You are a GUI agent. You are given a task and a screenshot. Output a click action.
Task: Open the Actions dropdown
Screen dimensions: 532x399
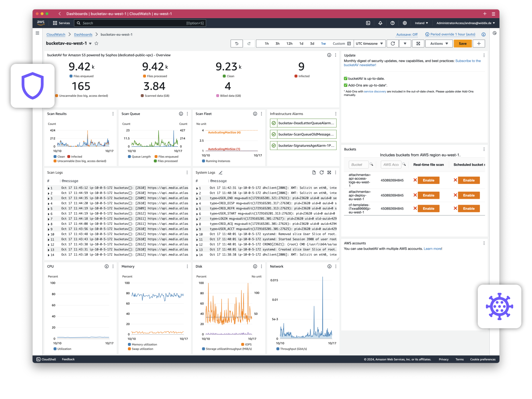tap(439, 44)
